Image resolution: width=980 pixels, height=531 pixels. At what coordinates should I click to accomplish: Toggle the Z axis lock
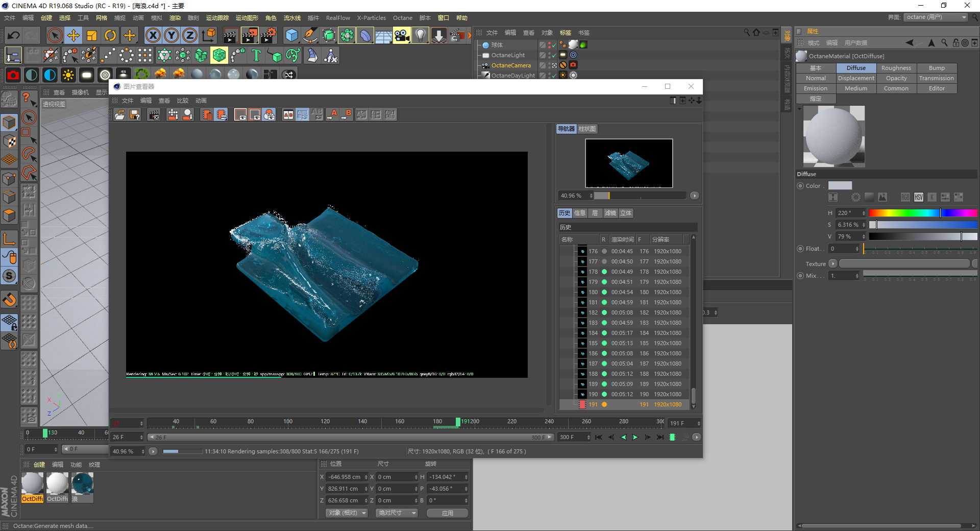(190, 35)
